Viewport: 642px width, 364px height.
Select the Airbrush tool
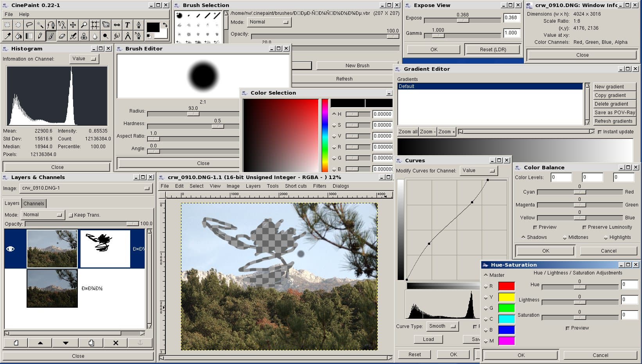pos(73,36)
